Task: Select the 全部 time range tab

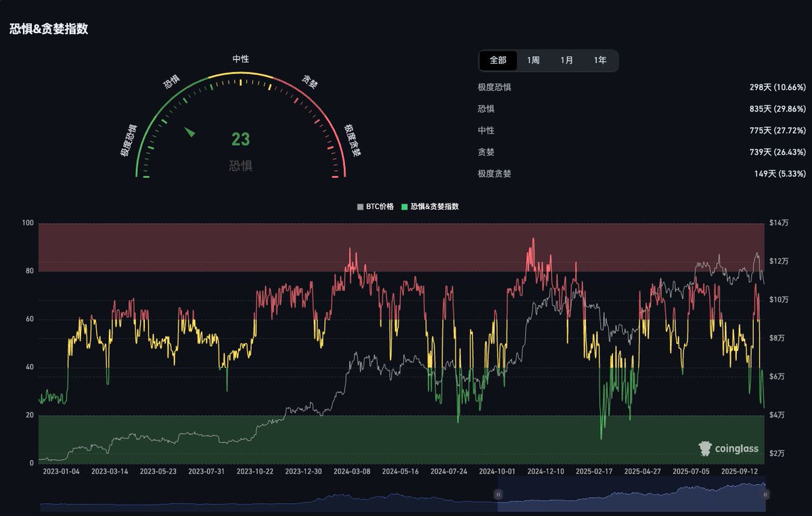Action: pyautogui.click(x=498, y=60)
